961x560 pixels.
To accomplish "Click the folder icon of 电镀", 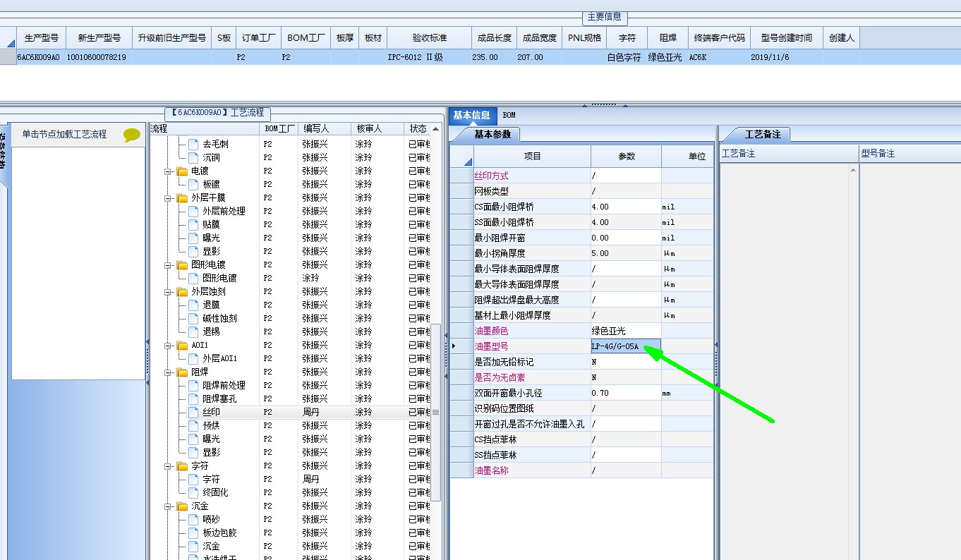I will (x=182, y=171).
